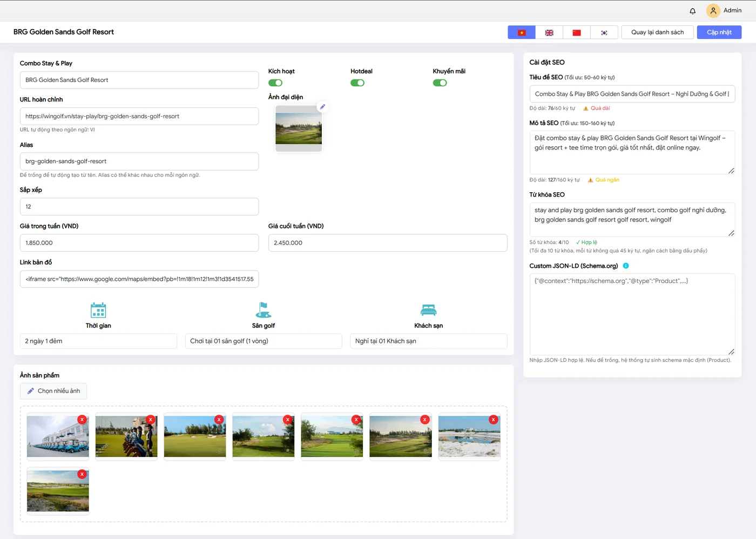The height and width of the screenshot is (539, 756).
Task: Click 'Quá dài' warning icon
Action: (x=585, y=109)
